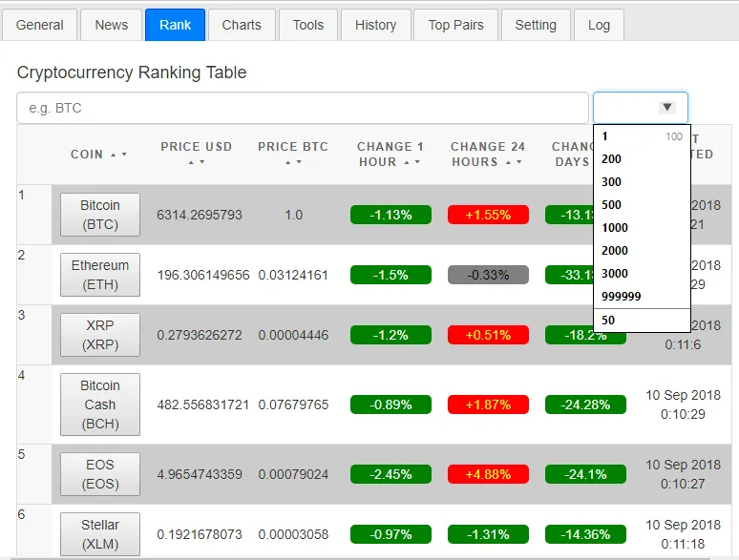739x560 pixels.
Task: Click Stellar -14.36% weekly badge
Action: 586,534
